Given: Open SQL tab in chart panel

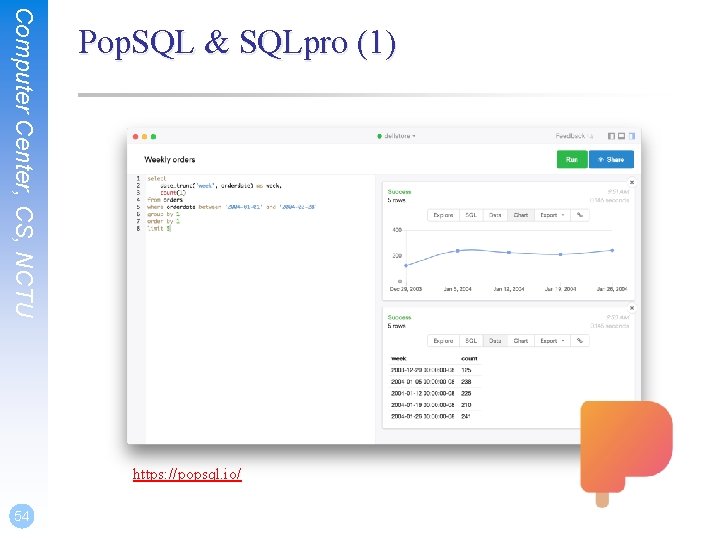Looking at the screenshot, I should pyautogui.click(x=471, y=215).
